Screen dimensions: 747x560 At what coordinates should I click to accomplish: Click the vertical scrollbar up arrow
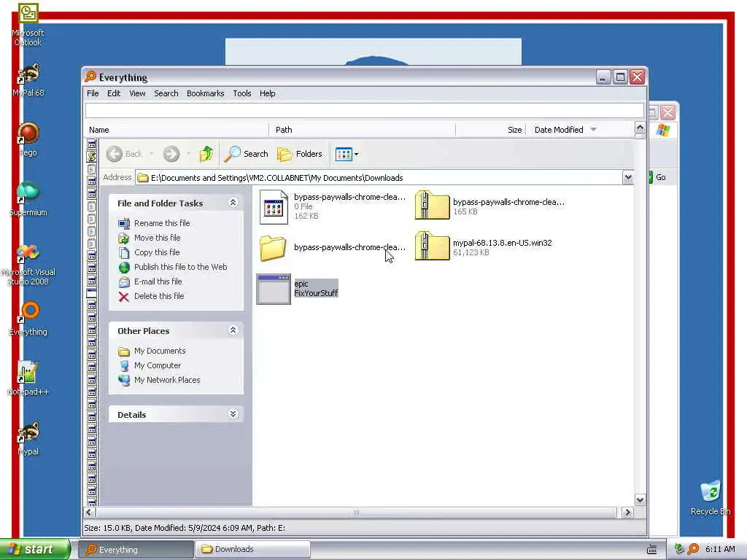[x=640, y=128]
